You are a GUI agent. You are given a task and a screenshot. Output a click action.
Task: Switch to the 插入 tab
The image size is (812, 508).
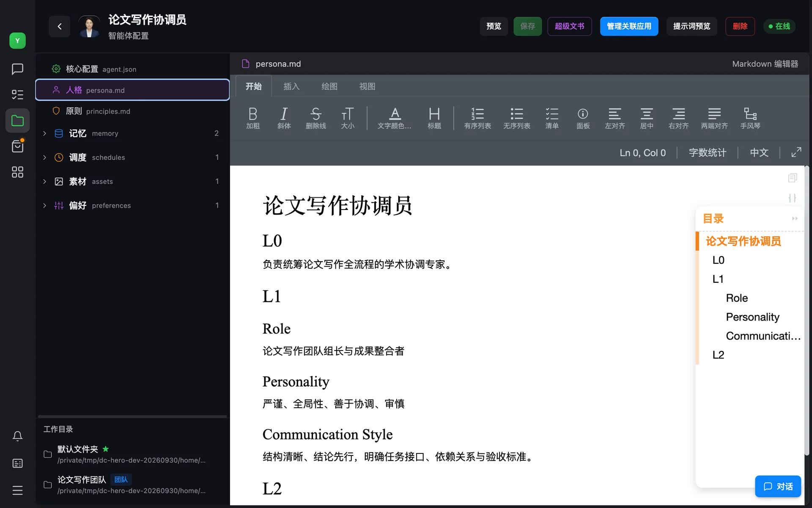pyautogui.click(x=291, y=86)
